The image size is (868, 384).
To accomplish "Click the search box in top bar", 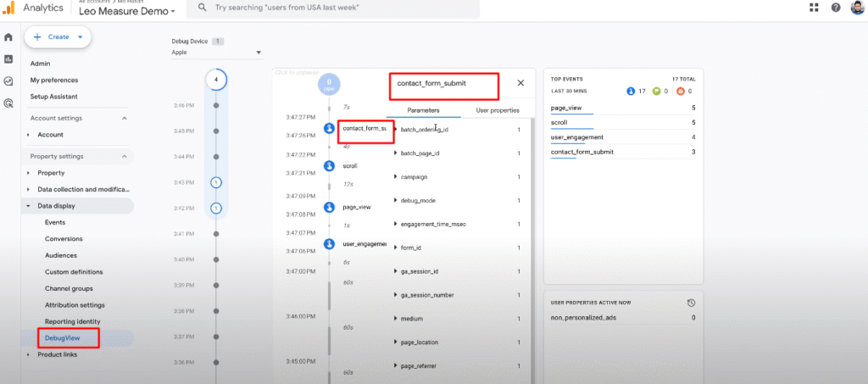I will click(332, 8).
